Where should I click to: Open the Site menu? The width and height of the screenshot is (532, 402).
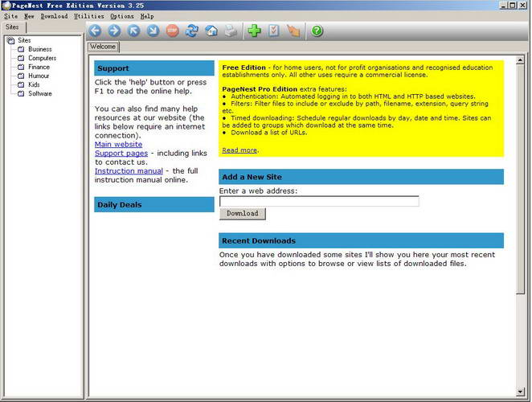11,16
